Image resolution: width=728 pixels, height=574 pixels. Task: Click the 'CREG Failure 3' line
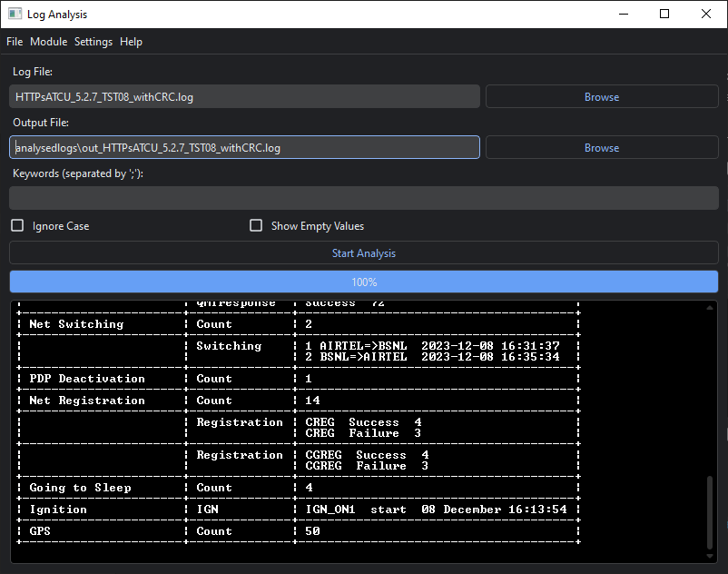click(363, 433)
